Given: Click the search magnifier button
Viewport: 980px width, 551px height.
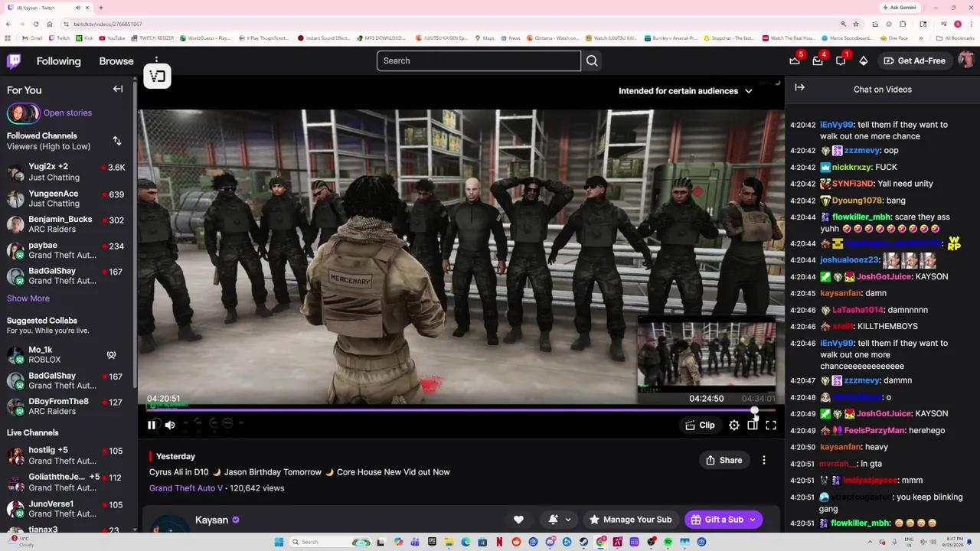Looking at the screenshot, I should [592, 60].
